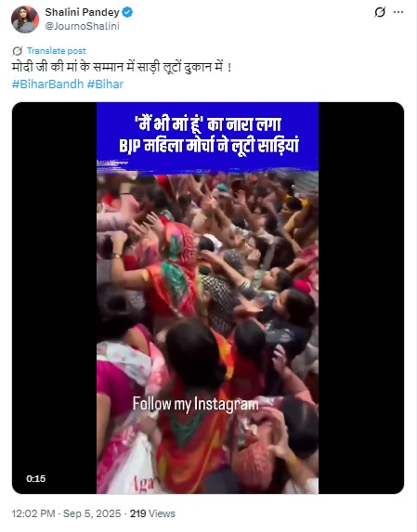This screenshot has height=532, width=417.
Task: Click the Hindi post text line
Action: pos(122,67)
